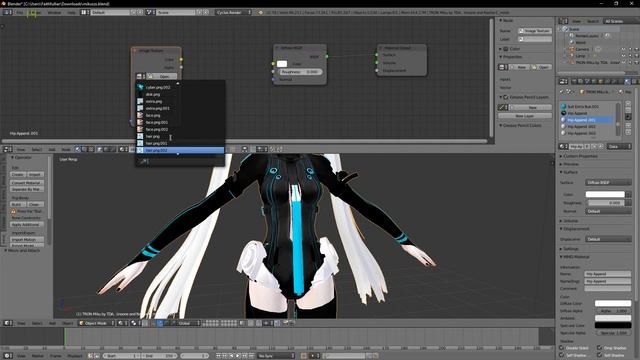
Task: Select cyber.png.002 in the image list
Action: (x=180, y=87)
